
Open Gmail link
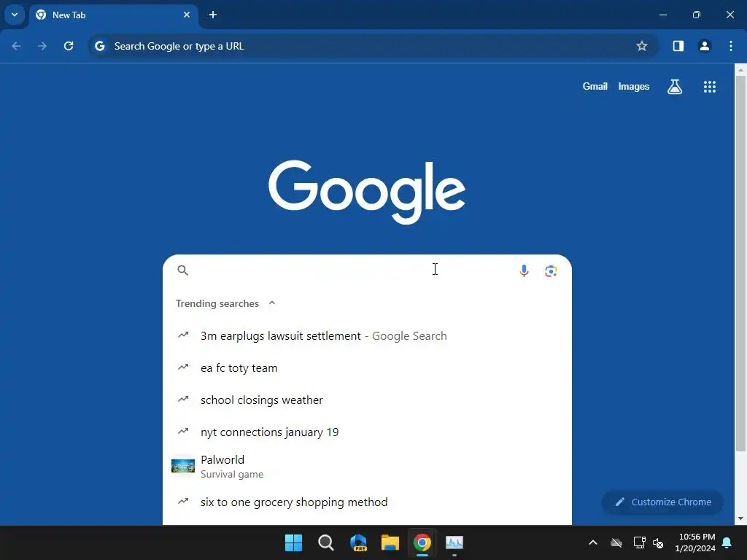pos(595,87)
